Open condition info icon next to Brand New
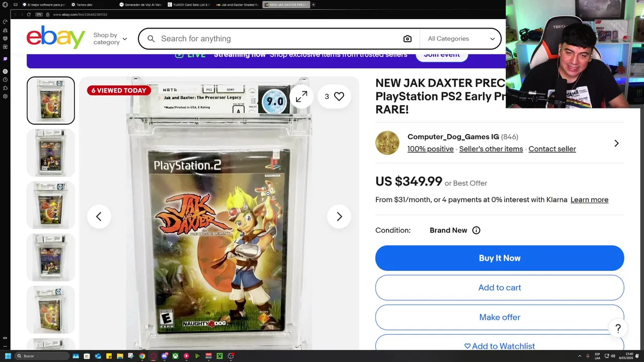Viewport: 644px width, 362px height. 476,230
